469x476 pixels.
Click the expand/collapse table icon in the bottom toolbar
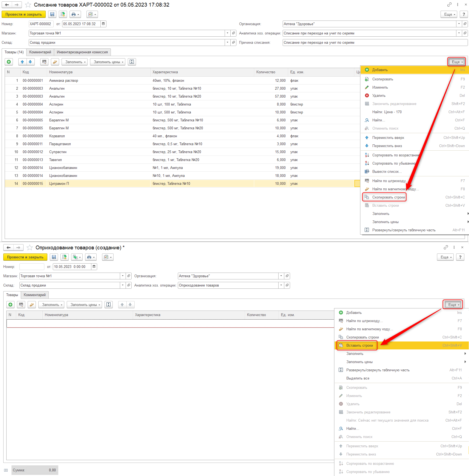(109, 305)
